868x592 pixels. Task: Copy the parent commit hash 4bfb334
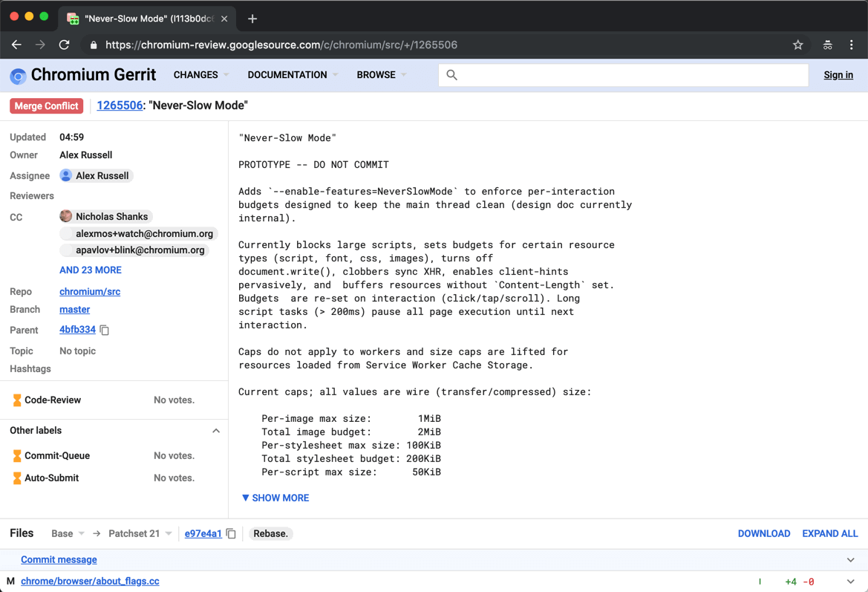105,330
